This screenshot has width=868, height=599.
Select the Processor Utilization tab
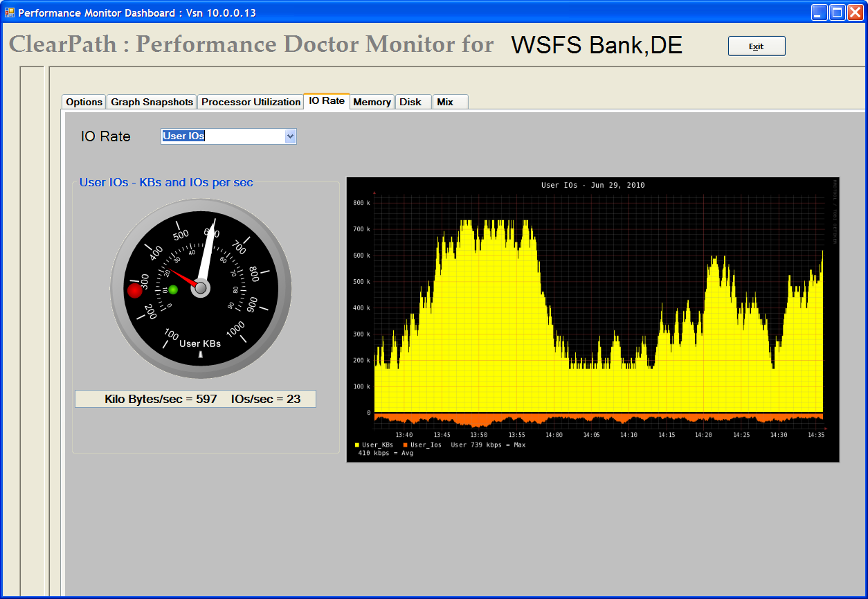tap(251, 102)
